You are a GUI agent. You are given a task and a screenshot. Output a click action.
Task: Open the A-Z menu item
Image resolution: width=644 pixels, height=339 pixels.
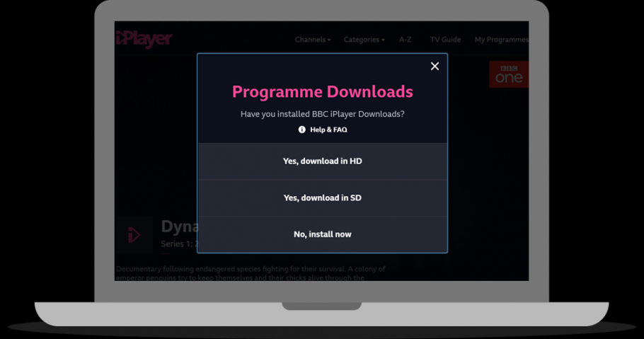(405, 40)
